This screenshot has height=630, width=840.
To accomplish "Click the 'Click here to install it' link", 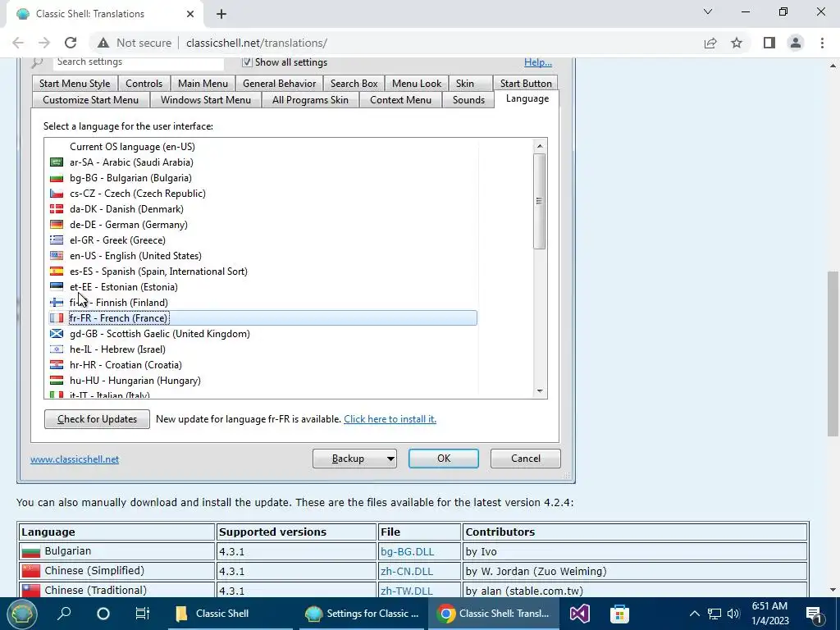I will 390,419.
